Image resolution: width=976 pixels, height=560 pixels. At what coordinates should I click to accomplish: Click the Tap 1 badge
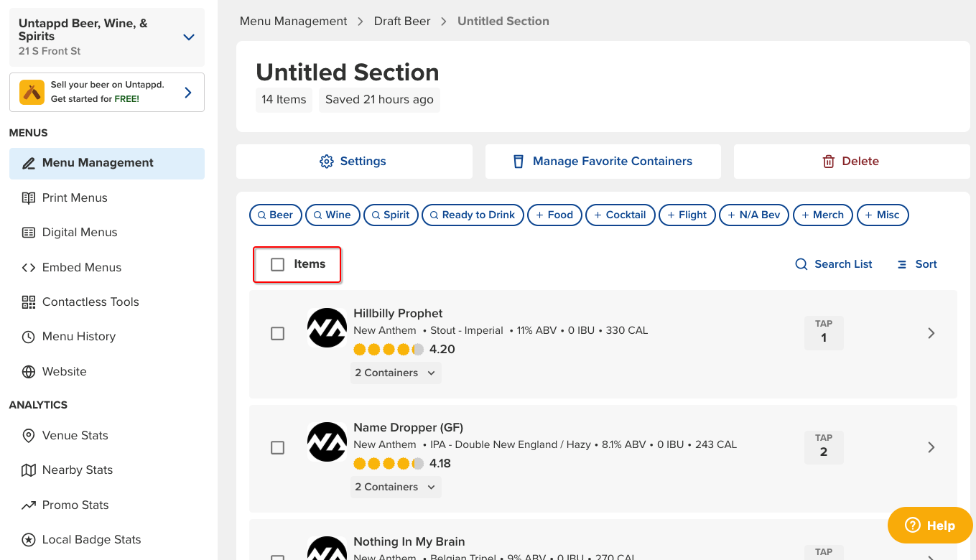(824, 332)
